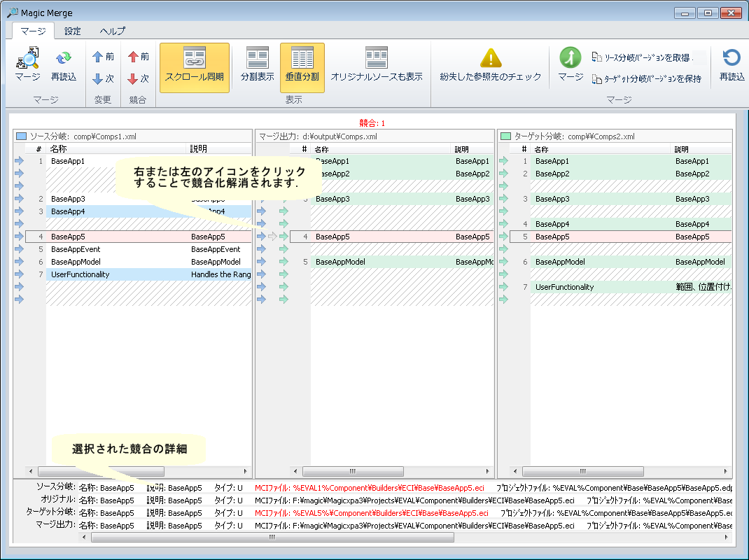Click blue arrow beside source row UserFunctionality
Screen dimensions: 749x560
[x=19, y=274]
